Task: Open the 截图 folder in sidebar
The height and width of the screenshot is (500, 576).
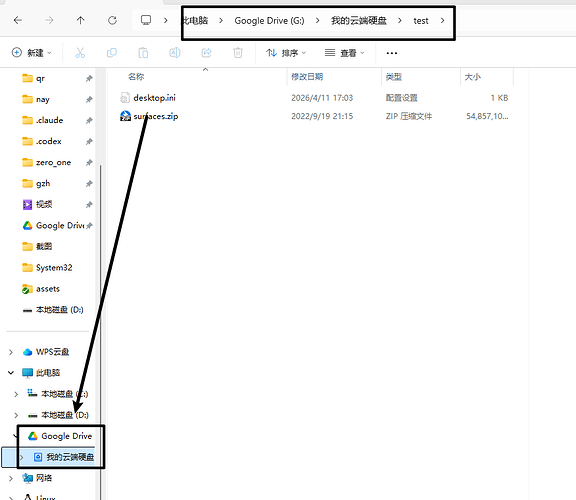Action: click(44, 246)
